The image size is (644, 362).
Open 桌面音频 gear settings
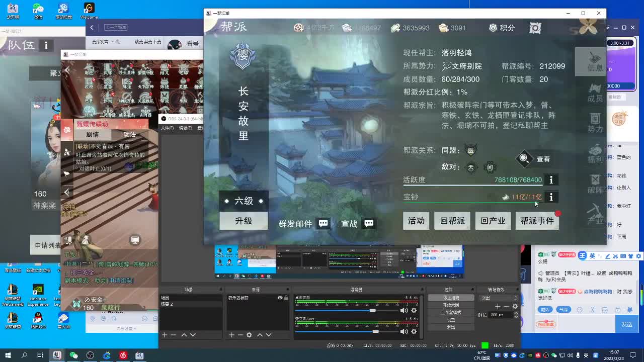pyautogui.click(x=414, y=310)
